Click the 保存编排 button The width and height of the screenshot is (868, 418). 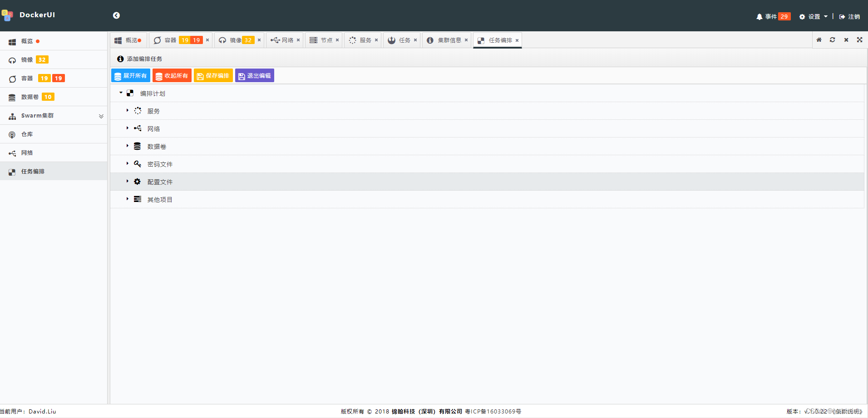point(213,76)
